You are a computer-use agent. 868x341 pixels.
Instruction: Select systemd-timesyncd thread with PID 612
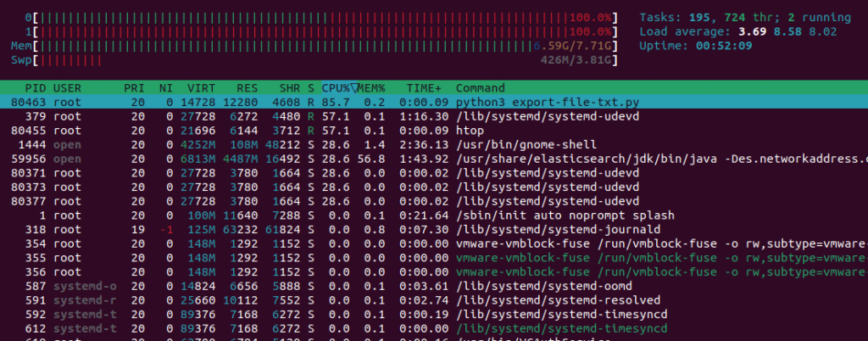[434, 328]
